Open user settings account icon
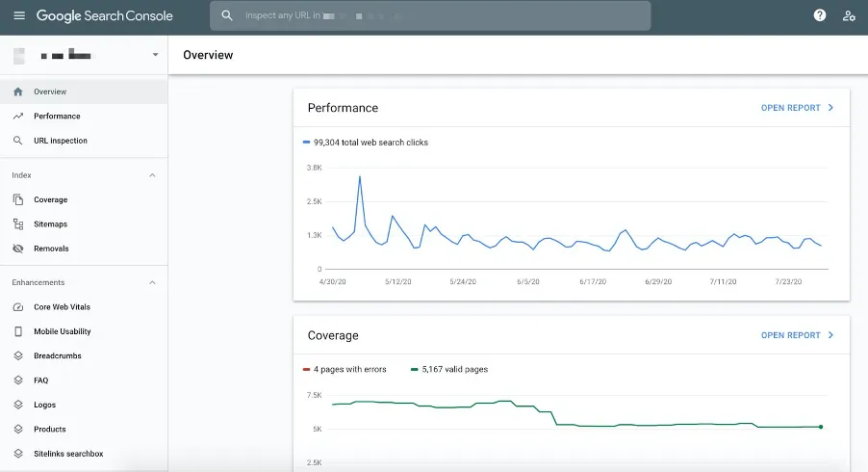This screenshot has width=868, height=472. pos(849,15)
